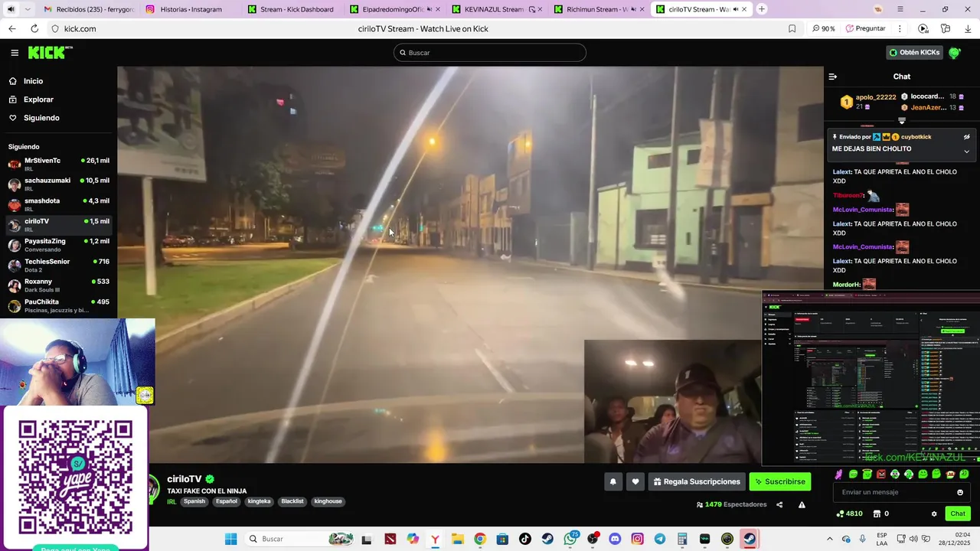Click the Yape QR code image
The image size is (980, 551).
point(75,477)
